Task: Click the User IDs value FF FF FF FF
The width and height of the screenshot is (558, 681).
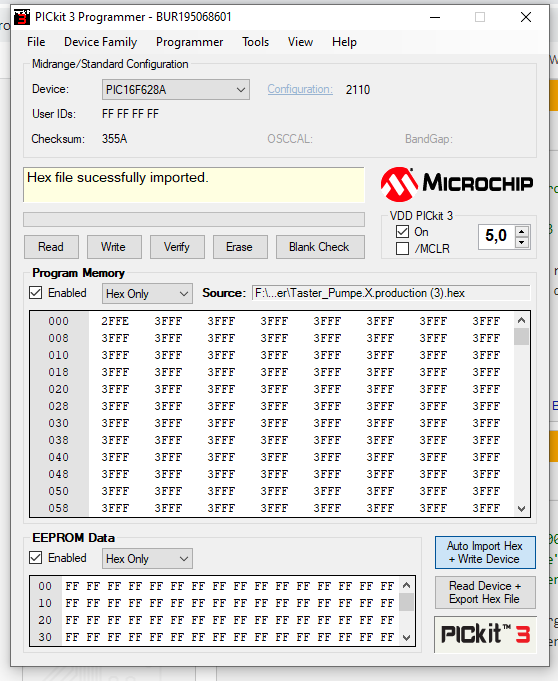Action: 130,114
